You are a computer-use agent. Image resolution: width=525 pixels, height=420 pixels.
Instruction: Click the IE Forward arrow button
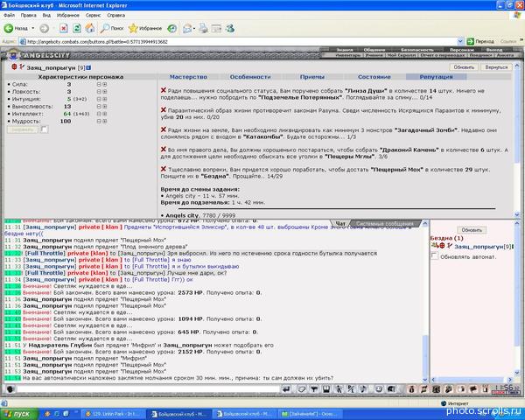pyautogui.click(x=45, y=29)
